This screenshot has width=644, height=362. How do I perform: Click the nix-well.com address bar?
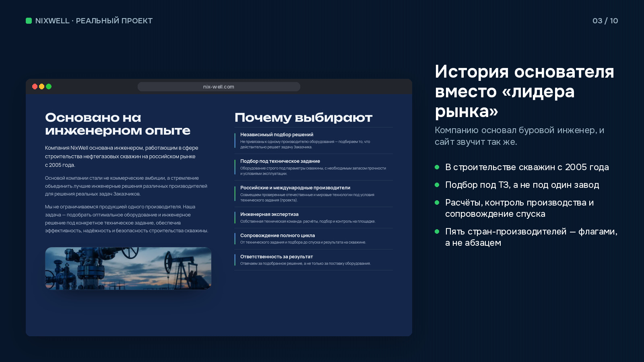[219, 86]
